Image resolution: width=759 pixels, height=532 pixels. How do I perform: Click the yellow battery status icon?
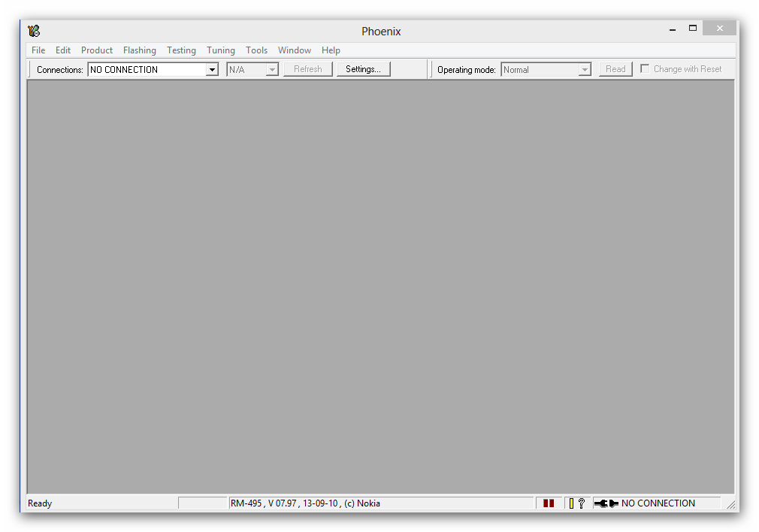[571, 503]
